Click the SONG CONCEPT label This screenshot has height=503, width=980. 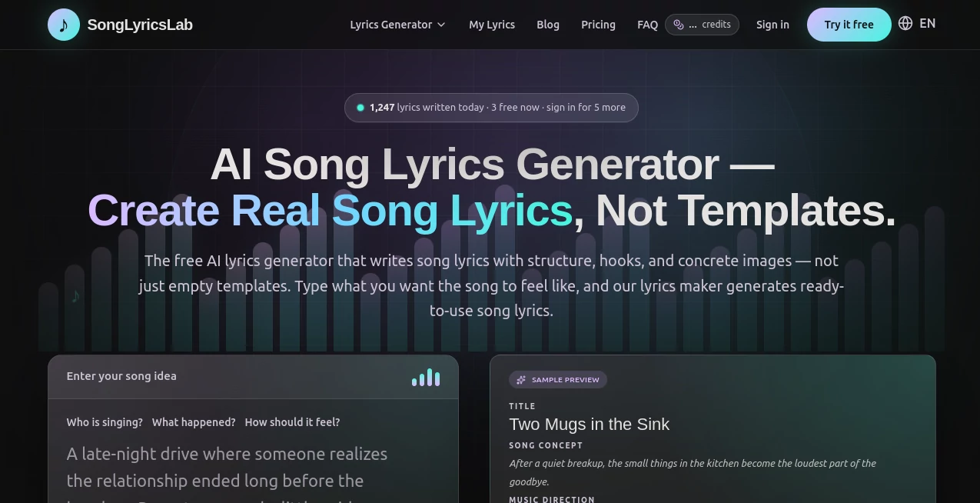(546, 445)
